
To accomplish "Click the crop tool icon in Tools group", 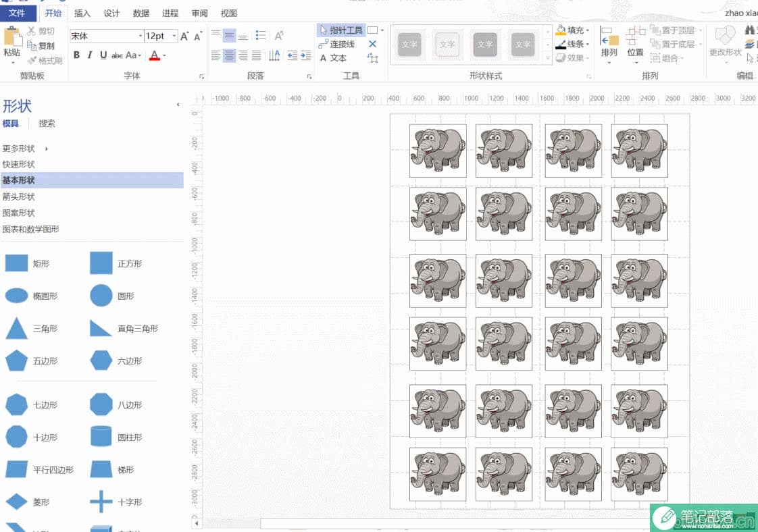I will [x=372, y=59].
